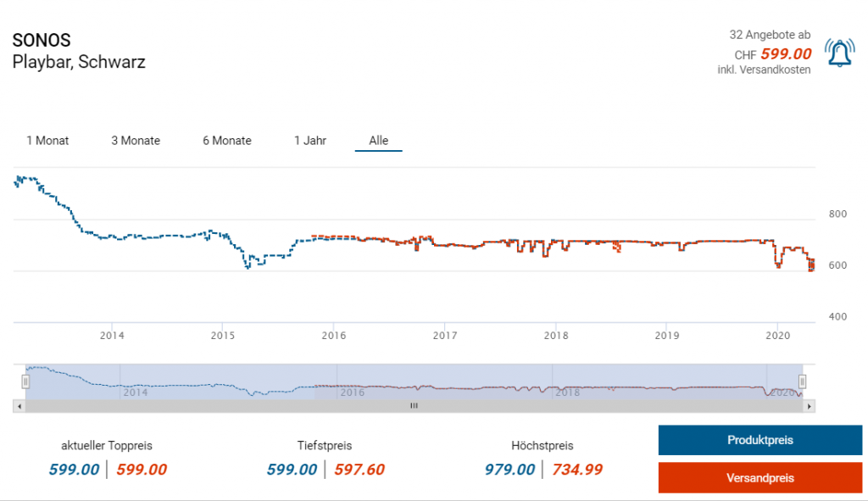Select the Alle time range tab
Screen dimensions: 868x501
pos(379,141)
